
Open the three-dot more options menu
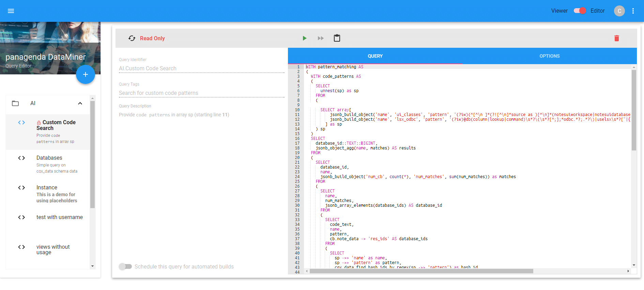point(633,11)
